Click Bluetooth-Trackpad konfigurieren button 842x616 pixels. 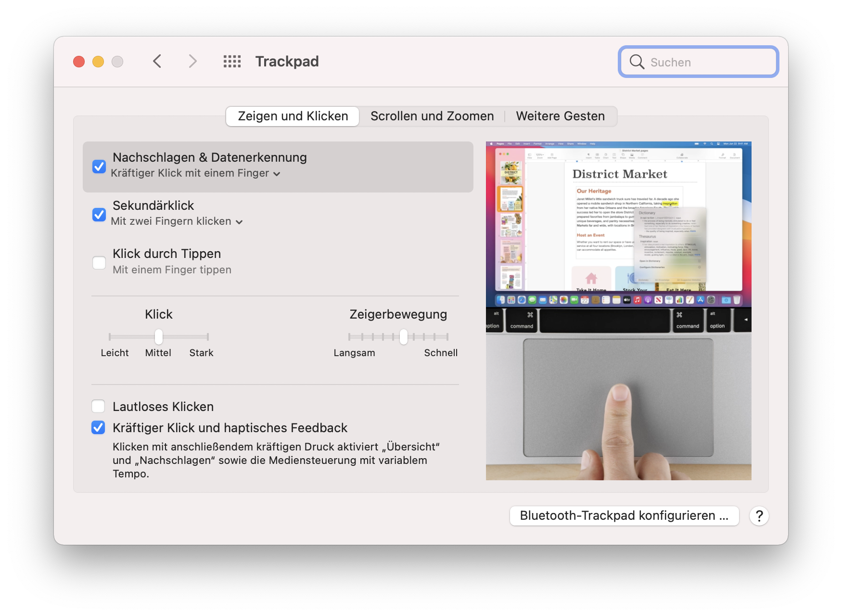click(624, 516)
